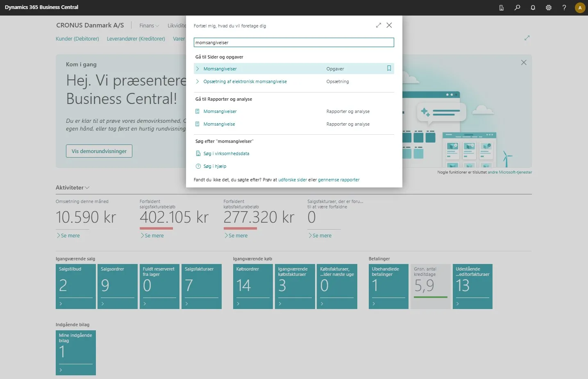Image resolution: width=588 pixels, height=379 pixels.
Task: Open the Momsangivelse report result
Action: [219, 124]
